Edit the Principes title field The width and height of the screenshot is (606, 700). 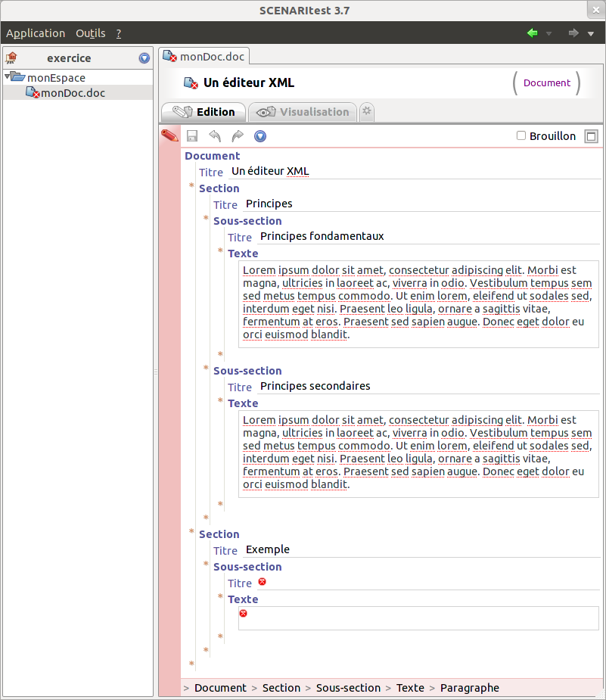click(x=422, y=204)
